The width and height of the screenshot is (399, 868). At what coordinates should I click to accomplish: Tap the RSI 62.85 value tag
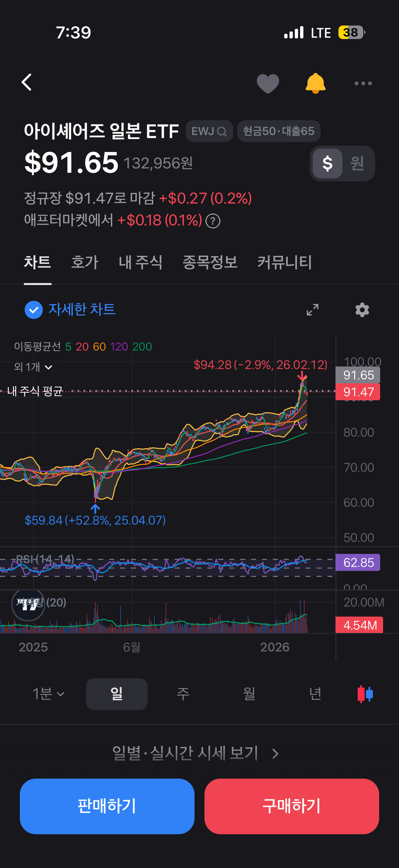pyautogui.click(x=358, y=562)
